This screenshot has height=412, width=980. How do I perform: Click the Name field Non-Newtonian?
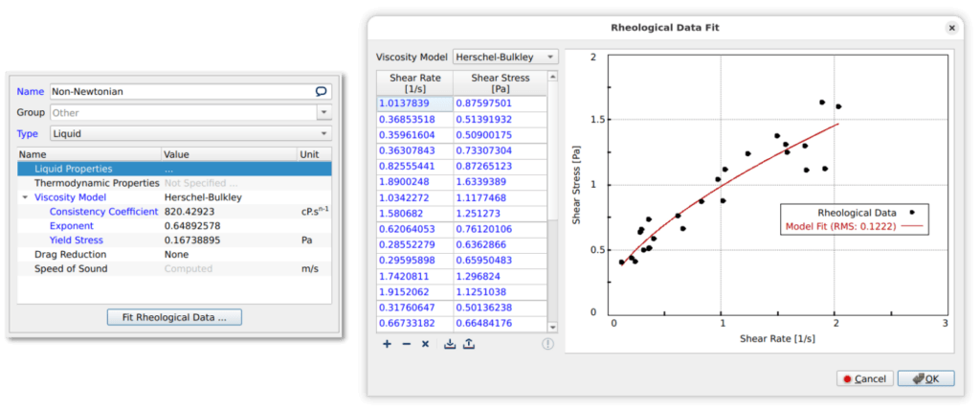[190, 91]
